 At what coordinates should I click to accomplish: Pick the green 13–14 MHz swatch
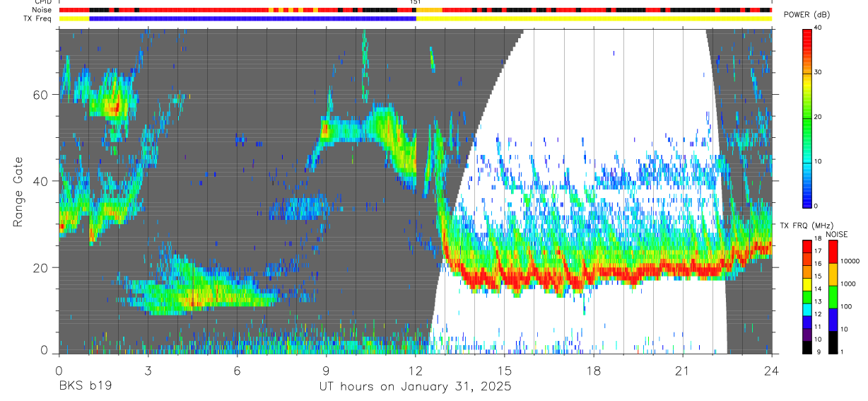coord(807,296)
